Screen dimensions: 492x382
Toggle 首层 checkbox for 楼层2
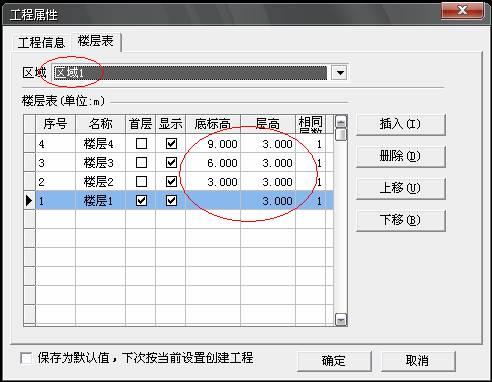pyautogui.click(x=141, y=182)
